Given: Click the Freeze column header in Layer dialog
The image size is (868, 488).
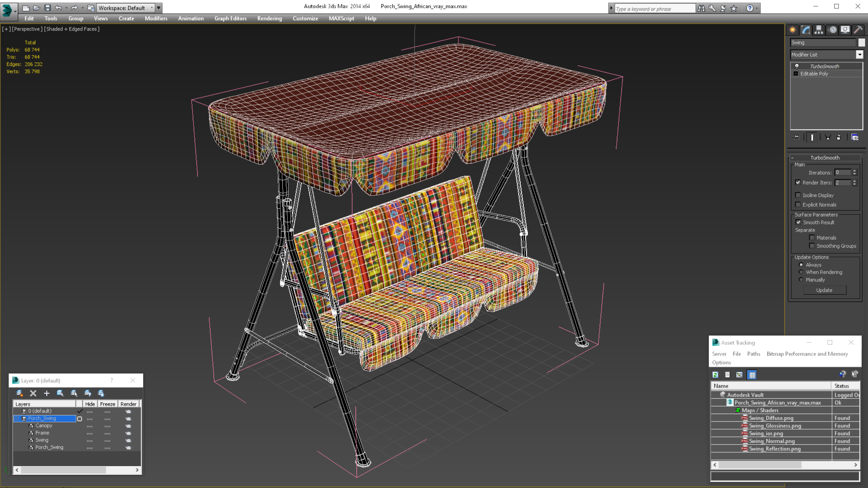Looking at the screenshot, I should (108, 404).
